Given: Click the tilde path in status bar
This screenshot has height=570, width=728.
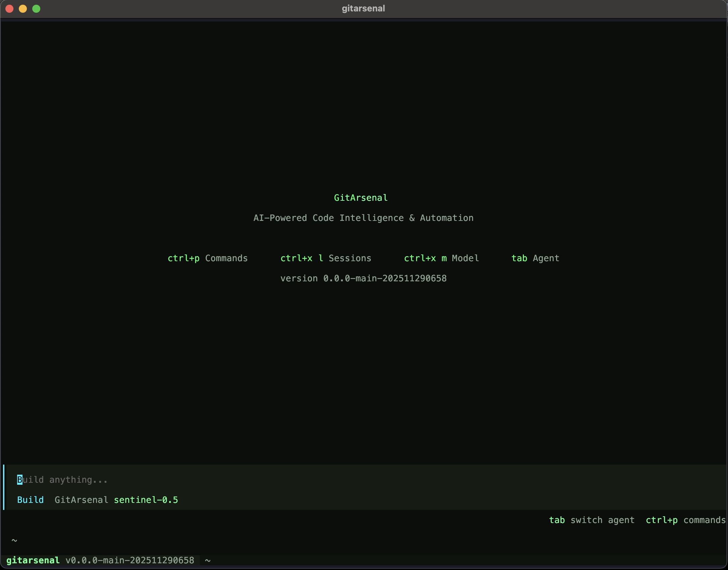Looking at the screenshot, I should point(208,560).
